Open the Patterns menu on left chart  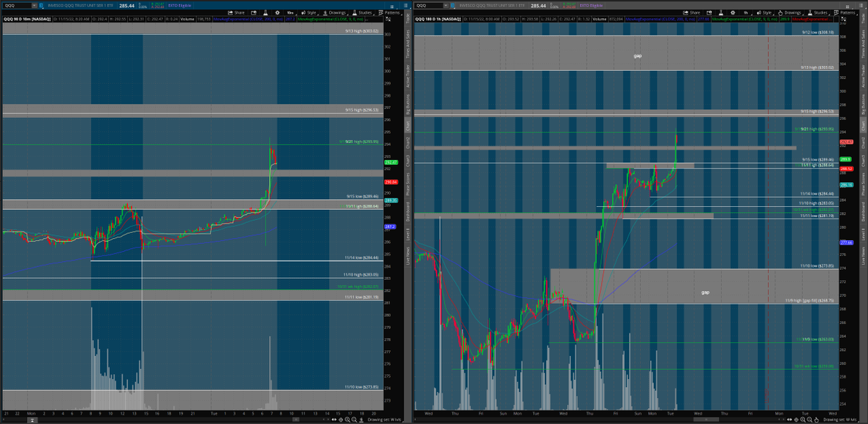tap(391, 12)
